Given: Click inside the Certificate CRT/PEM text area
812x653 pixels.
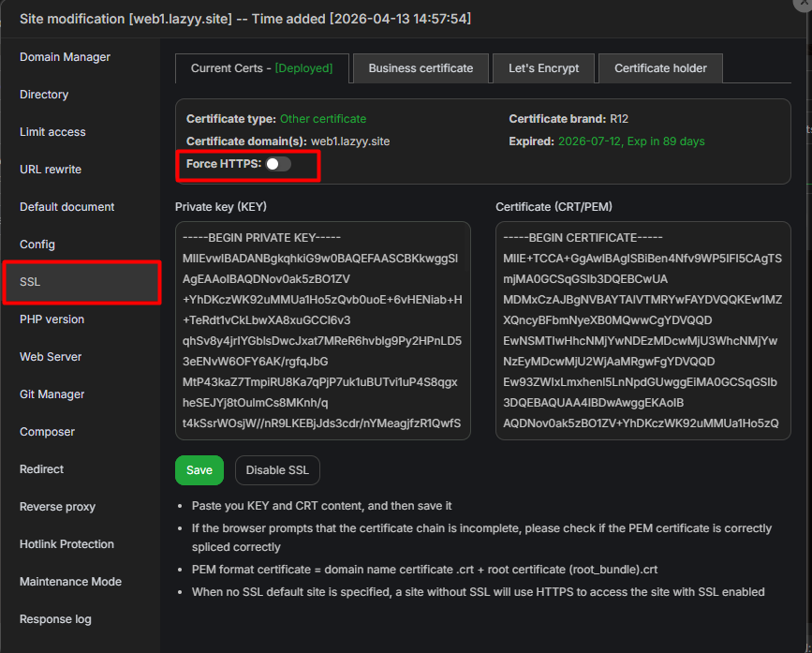Looking at the screenshot, I should 642,331.
